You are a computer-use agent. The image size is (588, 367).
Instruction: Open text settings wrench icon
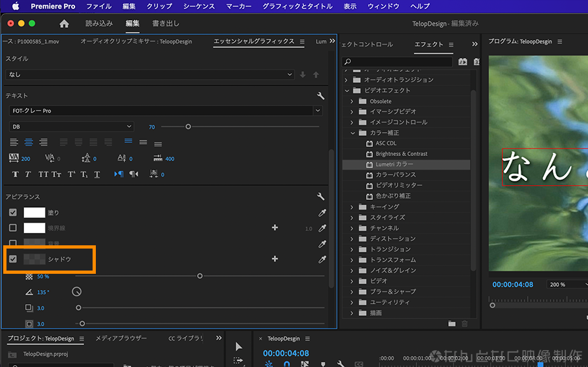point(321,96)
